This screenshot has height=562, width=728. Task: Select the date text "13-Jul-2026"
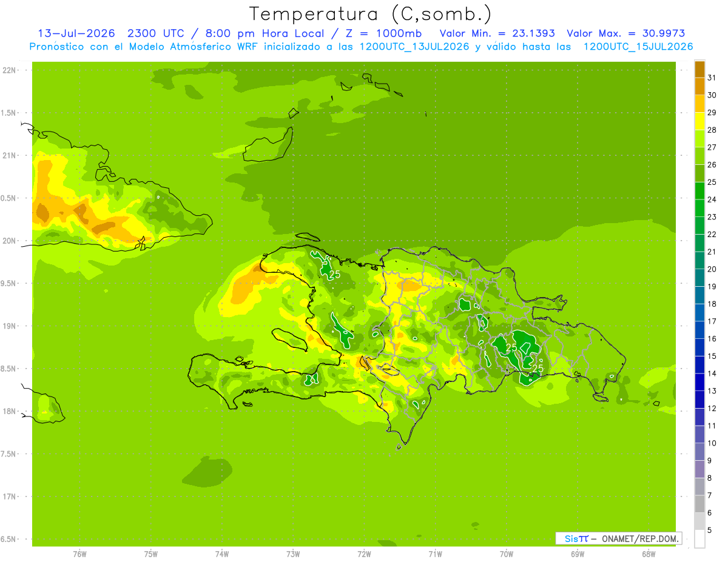click(76, 33)
